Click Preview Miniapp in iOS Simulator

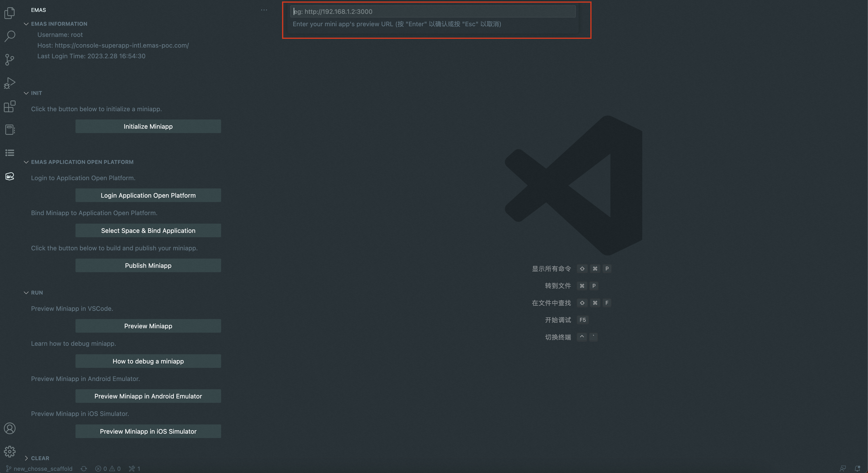[148, 431]
